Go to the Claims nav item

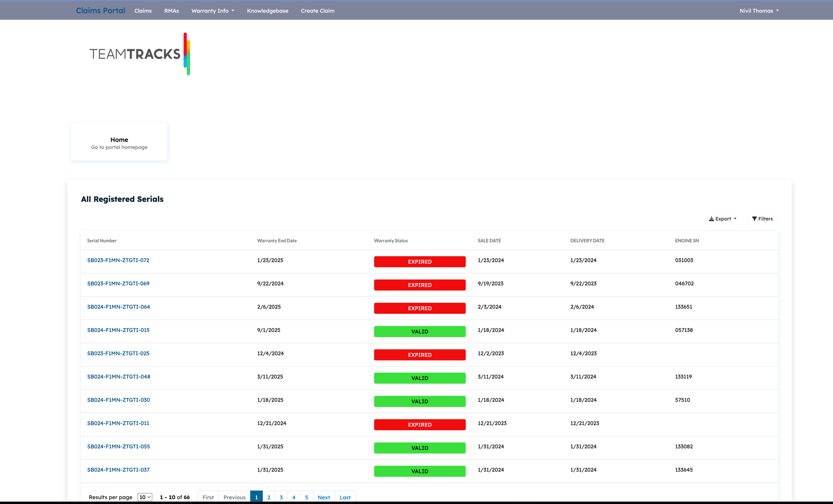pyautogui.click(x=143, y=11)
